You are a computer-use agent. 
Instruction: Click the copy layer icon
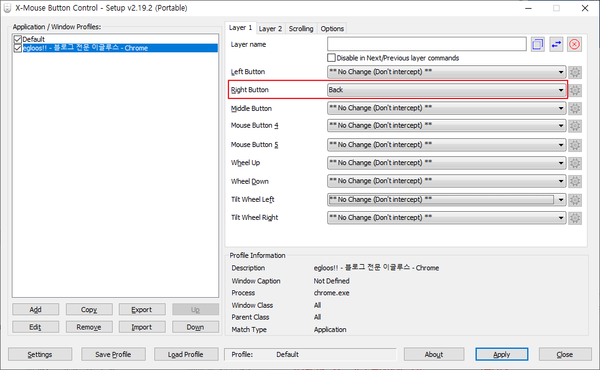(x=538, y=44)
